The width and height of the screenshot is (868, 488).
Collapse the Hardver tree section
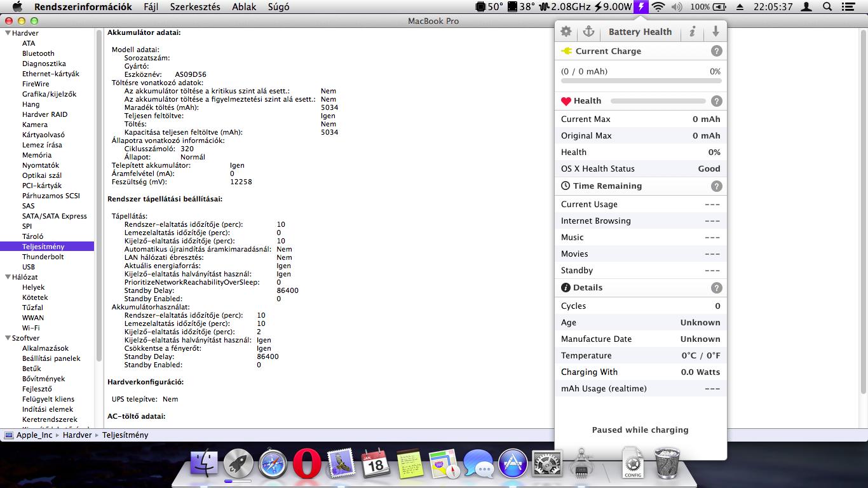8,33
